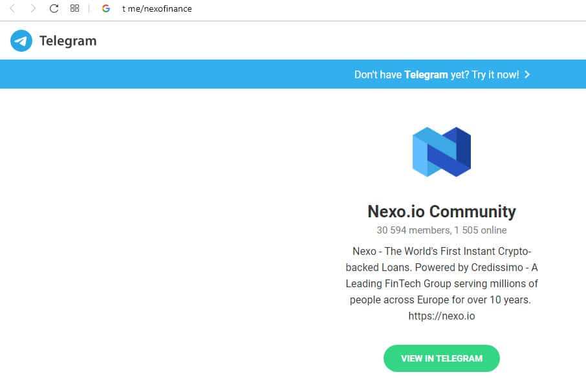Click the 30 594 members, 1 505 online text
The width and height of the screenshot is (586, 392).
[442, 230]
